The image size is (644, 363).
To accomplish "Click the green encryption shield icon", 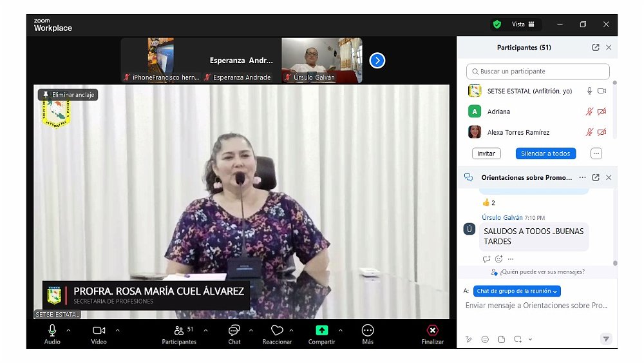I will point(497,25).
